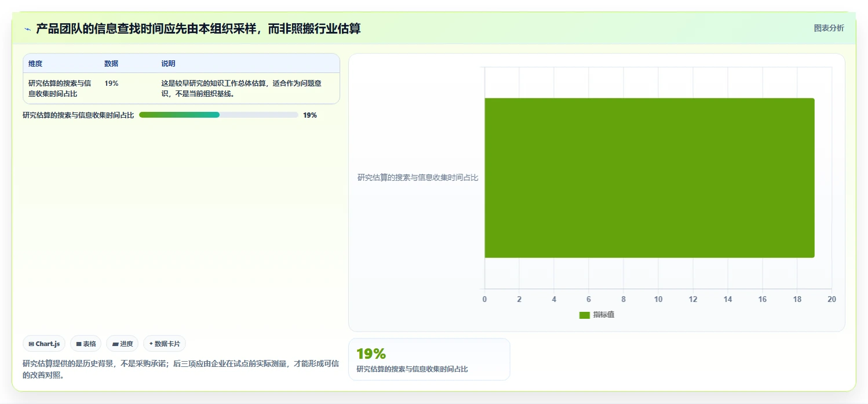Click the icon beside the card title

pyautogui.click(x=27, y=29)
